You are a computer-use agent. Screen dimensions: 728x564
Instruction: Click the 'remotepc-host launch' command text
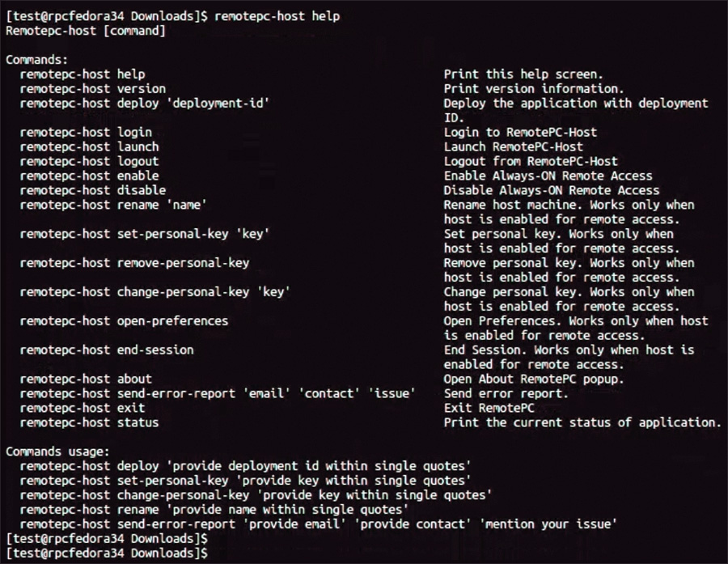point(89,147)
